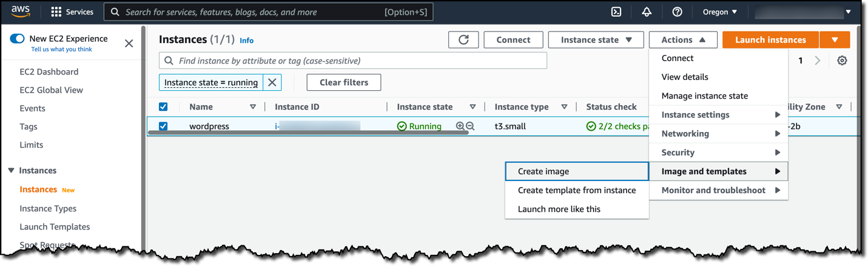The width and height of the screenshot is (868, 267).
Task: Refresh the instances list
Action: pyautogui.click(x=463, y=40)
